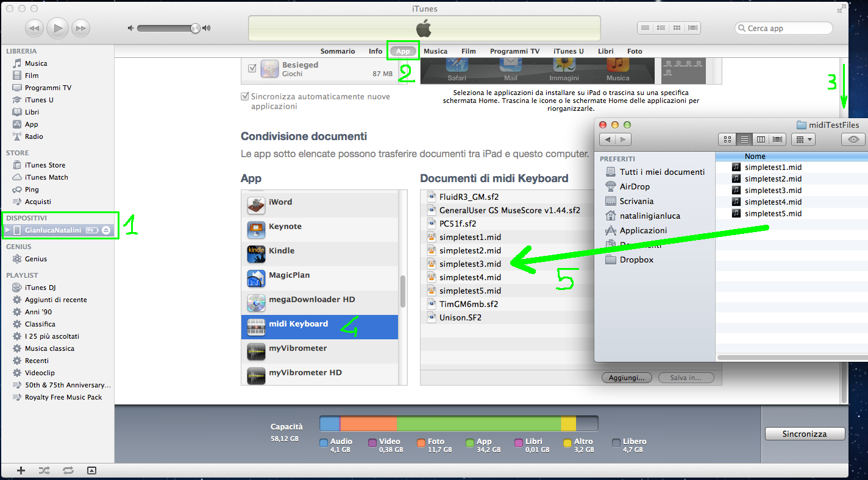868x480 pixels.
Task: Click the Nome column header in Finder
Action: tap(755, 157)
